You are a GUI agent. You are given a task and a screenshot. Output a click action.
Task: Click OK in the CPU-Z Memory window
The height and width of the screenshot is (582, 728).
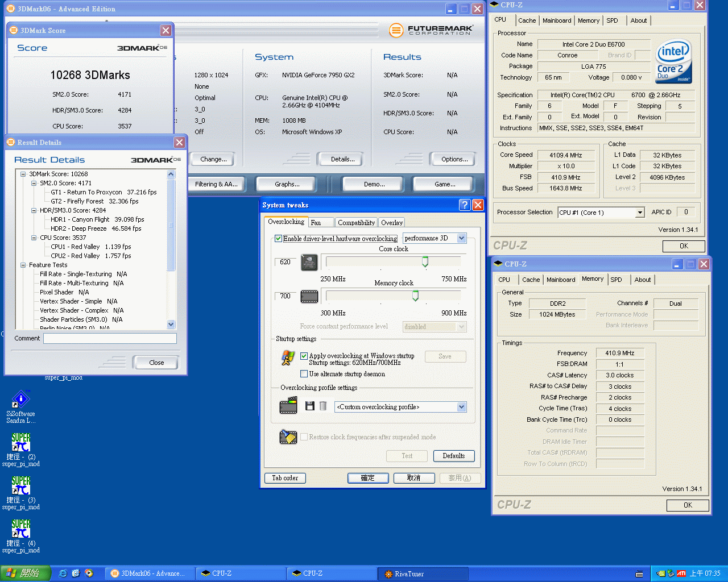pos(688,505)
